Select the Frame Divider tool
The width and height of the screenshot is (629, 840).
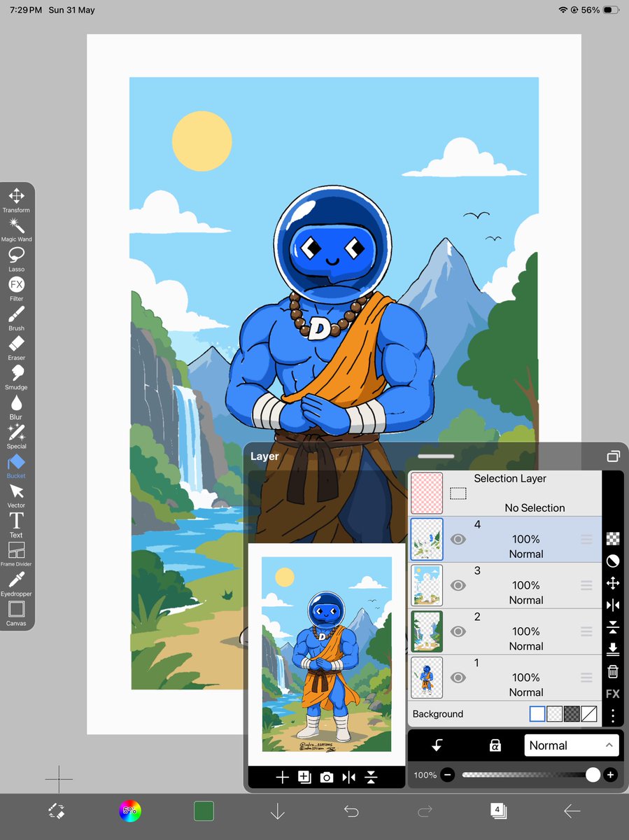[x=16, y=554]
